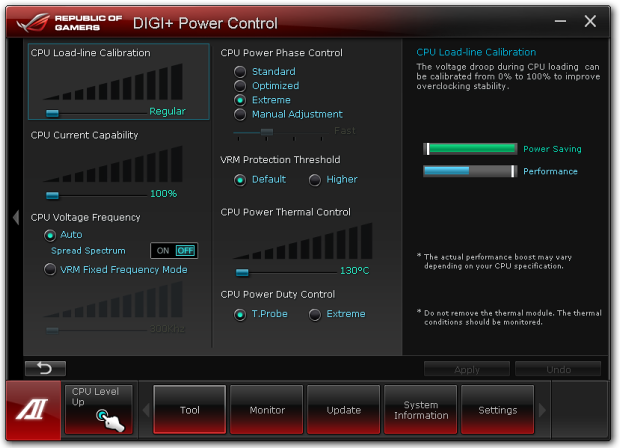The width and height of the screenshot is (620, 448).
Task: Close the DIGI+ Power Control window
Action: pos(590,21)
